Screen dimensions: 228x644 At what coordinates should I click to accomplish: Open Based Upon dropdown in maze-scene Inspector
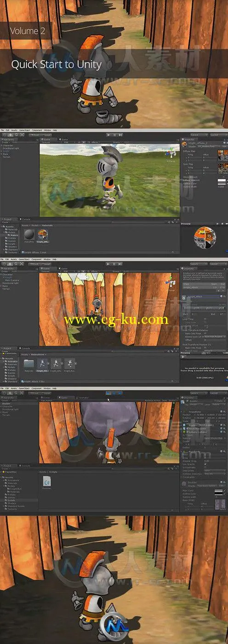[214, 337]
